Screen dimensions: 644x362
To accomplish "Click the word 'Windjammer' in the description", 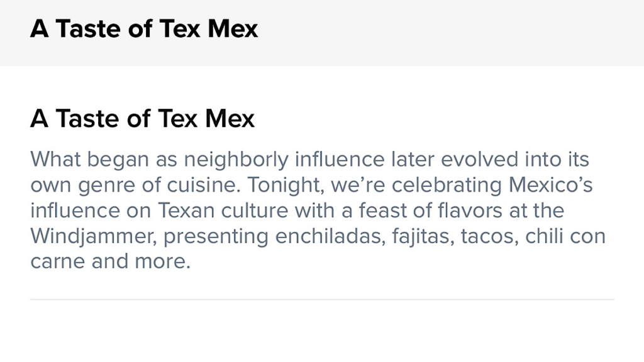I will (94, 236).
